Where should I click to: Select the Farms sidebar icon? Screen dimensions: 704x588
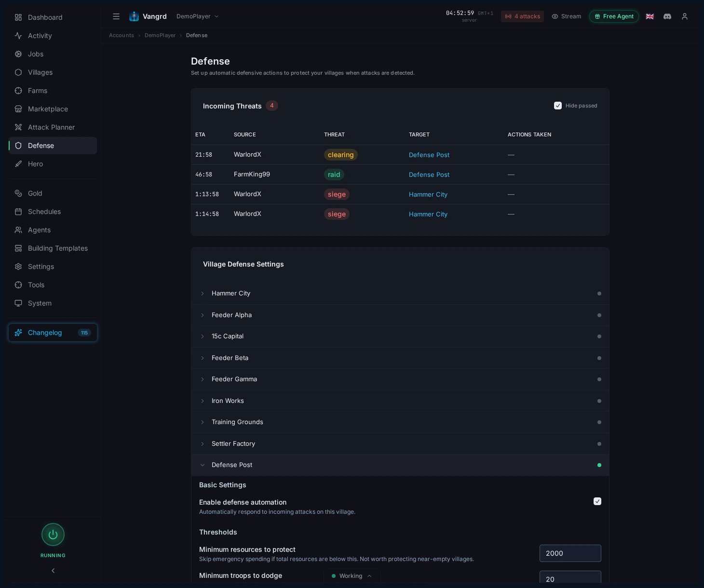click(18, 91)
